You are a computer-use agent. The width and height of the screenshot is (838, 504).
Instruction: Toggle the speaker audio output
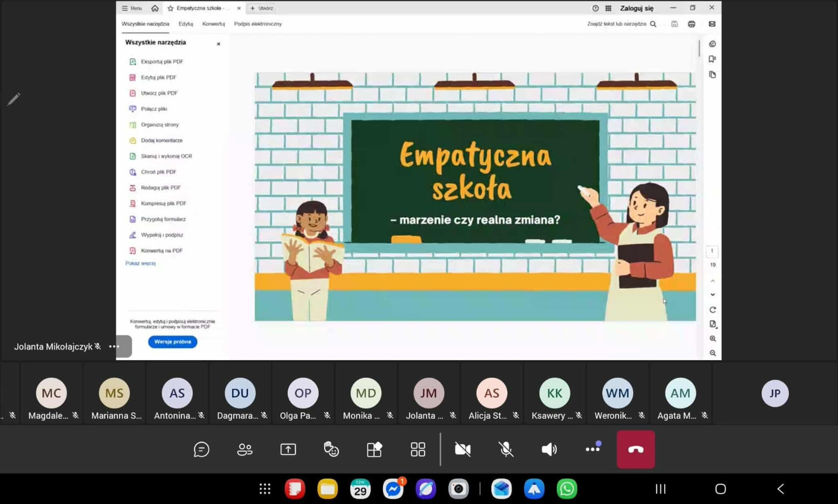[x=549, y=449]
